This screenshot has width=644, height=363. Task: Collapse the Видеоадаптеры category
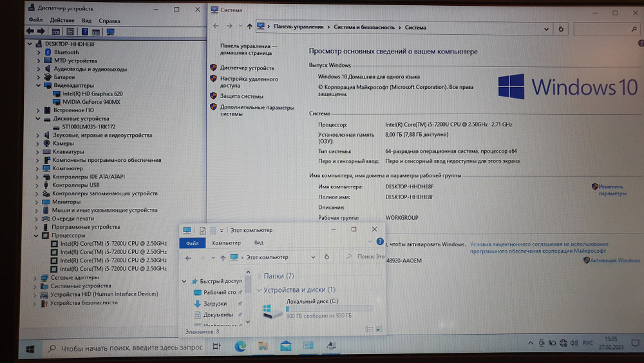(x=38, y=86)
